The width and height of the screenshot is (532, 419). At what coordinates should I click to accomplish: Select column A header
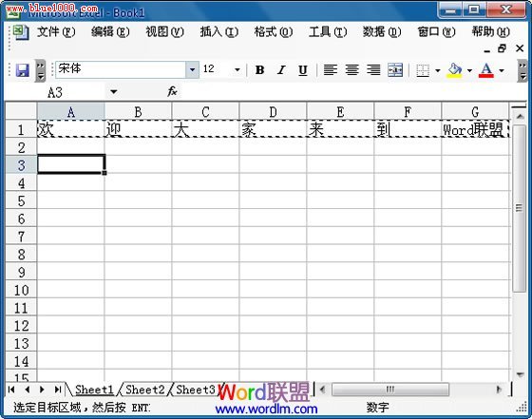70,111
